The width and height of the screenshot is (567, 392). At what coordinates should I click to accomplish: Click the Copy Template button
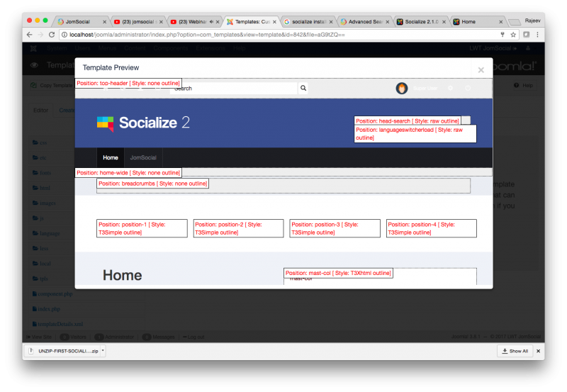pyautogui.click(x=52, y=85)
